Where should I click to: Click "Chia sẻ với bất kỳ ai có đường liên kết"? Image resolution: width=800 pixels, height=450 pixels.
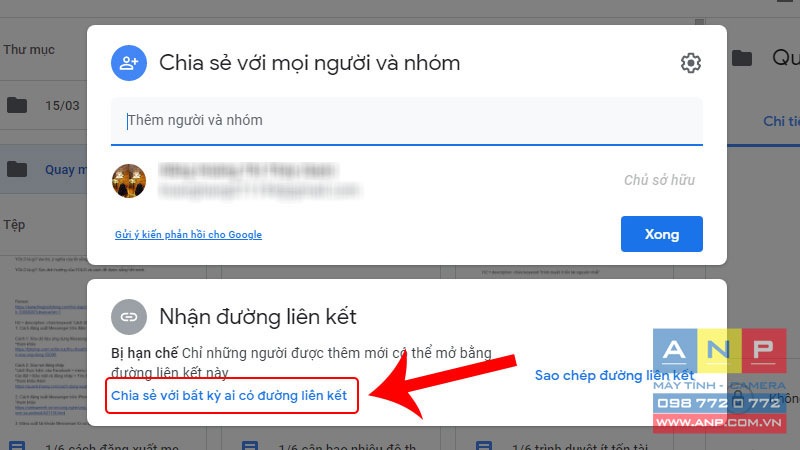pyautogui.click(x=229, y=395)
